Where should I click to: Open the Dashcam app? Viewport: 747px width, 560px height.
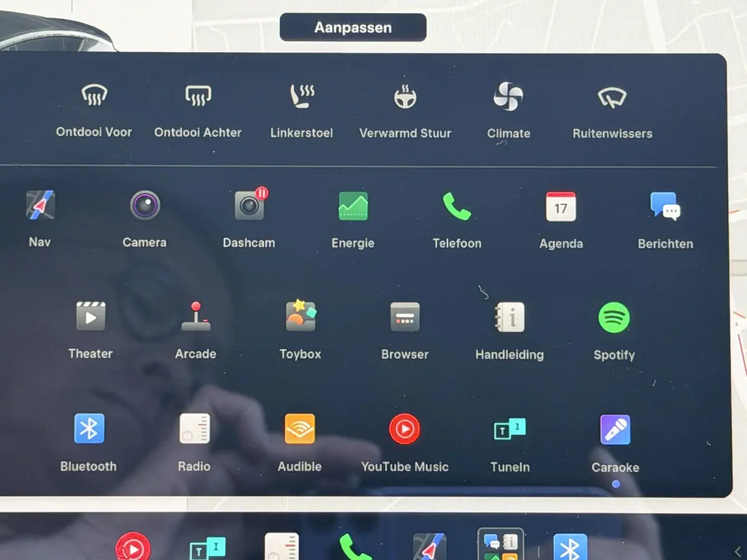[x=250, y=205]
